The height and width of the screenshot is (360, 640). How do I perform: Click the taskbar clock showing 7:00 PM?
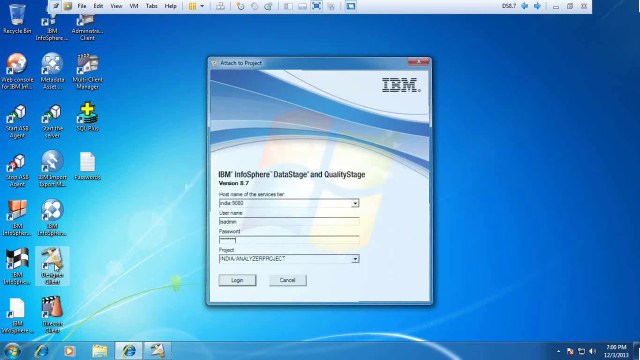[616, 351]
